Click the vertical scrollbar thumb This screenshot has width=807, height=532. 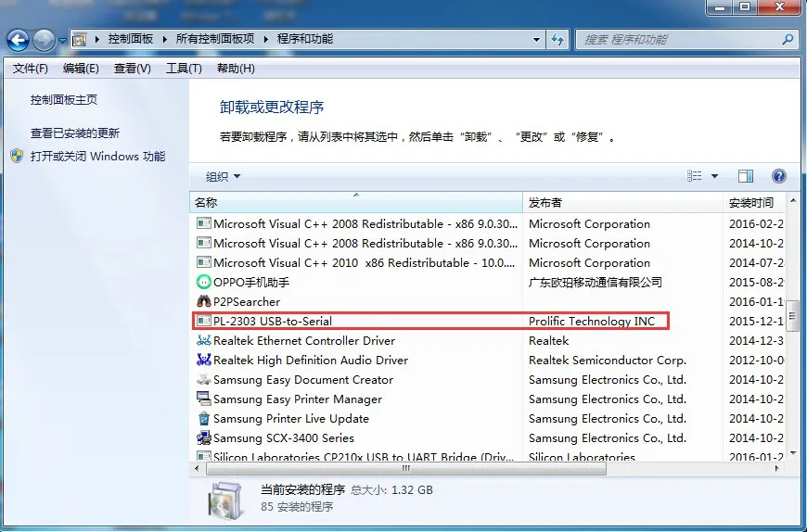(792, 317)
